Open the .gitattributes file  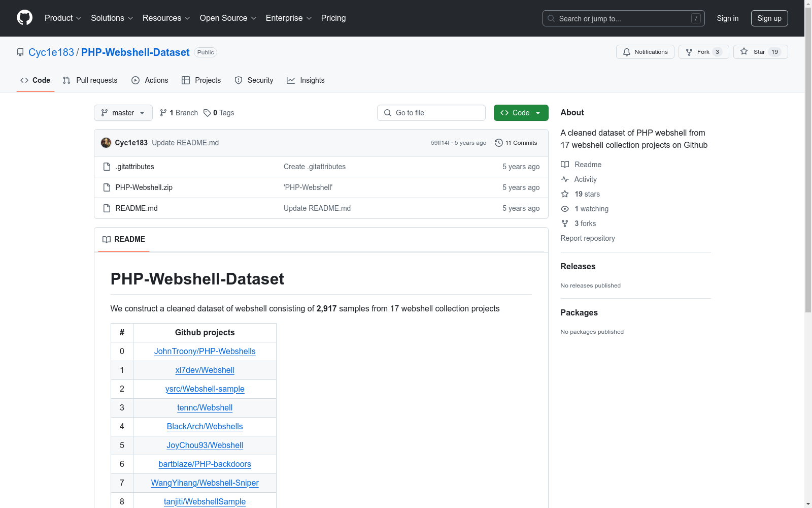pos(134,167)
